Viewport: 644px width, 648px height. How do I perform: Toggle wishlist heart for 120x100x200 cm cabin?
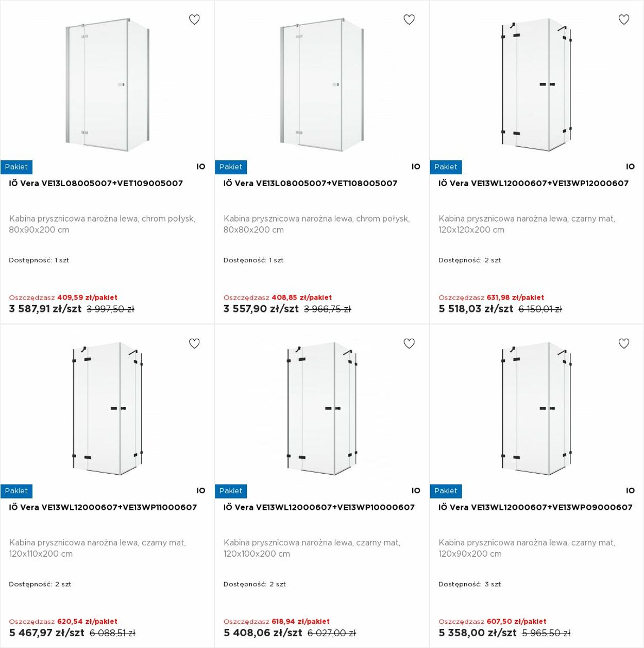(x=409, y=343)
